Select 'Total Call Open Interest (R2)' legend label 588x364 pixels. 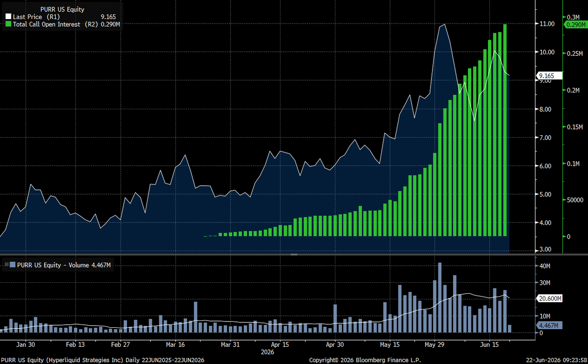[x=55, y=24]
